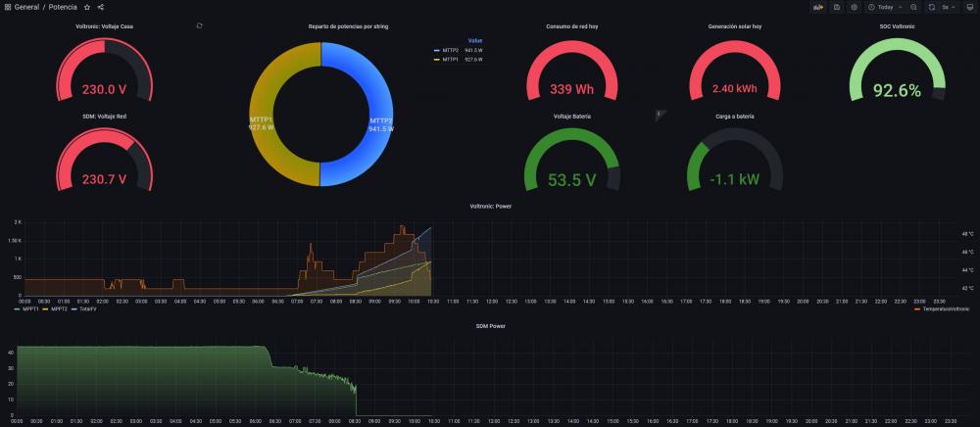The height and width of the screenshot is (427, 980).
Task: Click the 2.40 kWh gauge value
Action: click(x=734, y=89)
